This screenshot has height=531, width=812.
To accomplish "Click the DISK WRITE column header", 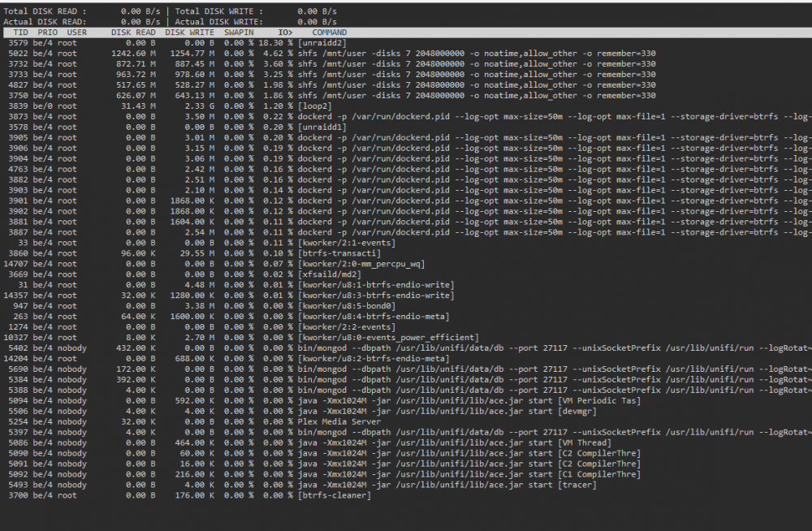I will (x=189, y=32).
